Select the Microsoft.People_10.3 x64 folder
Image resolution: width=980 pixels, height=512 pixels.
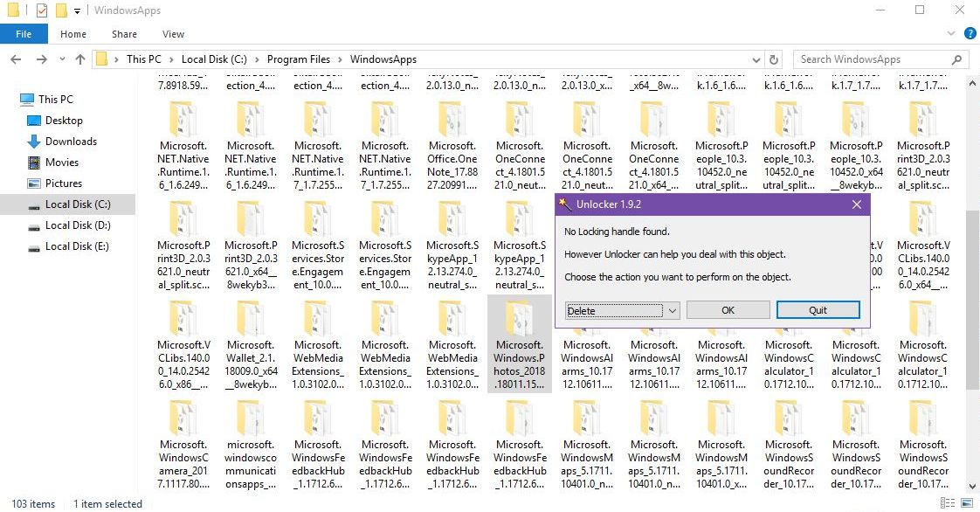click(856, 145)
